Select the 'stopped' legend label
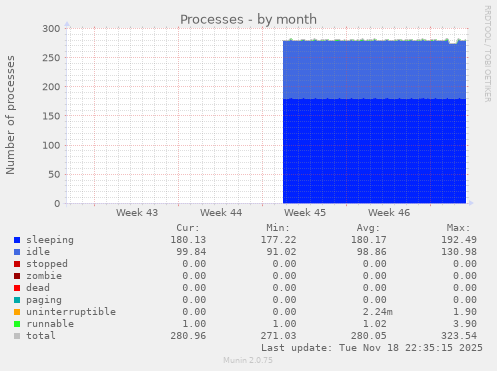The height and width of the screenshot is (371, 497). click(x=47, y=264)
